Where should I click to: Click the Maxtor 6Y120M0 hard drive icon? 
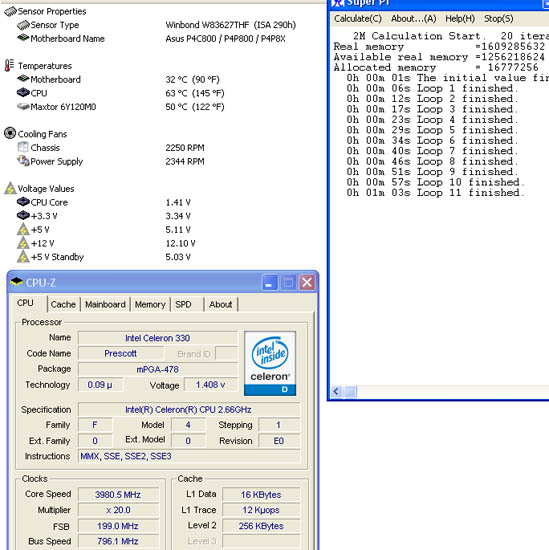pyautogui.click(x=23, y=106)
